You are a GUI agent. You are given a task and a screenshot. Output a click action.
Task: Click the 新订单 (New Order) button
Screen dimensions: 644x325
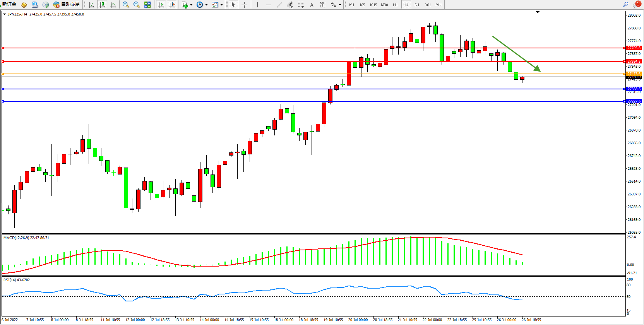(9, 5)
